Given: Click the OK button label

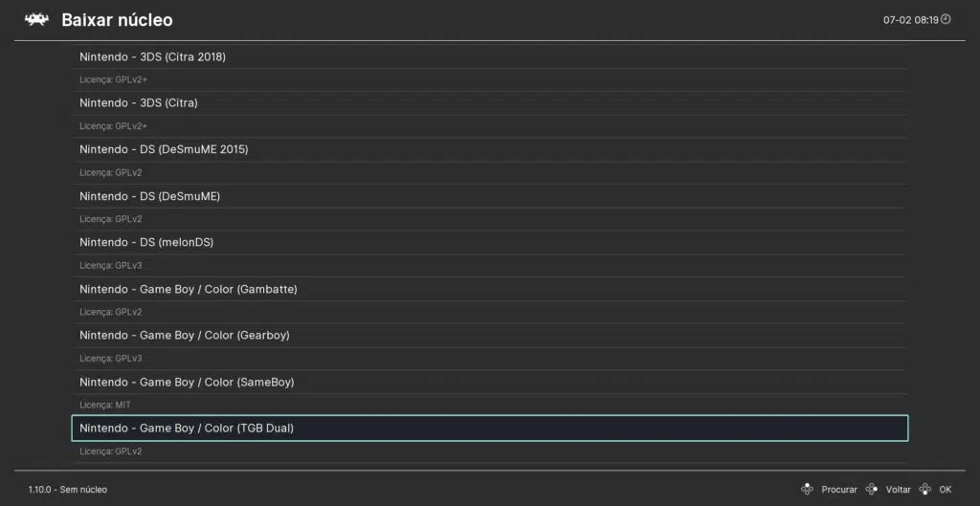Looking at the screenshot, I should (945, 490).
